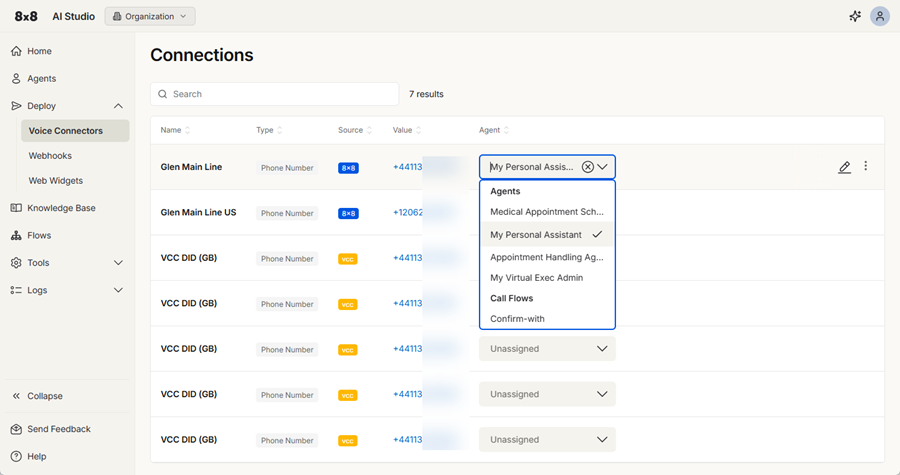
Task: Click the 8x8 source badge for Glen Main Line
Action: point(348,168)
